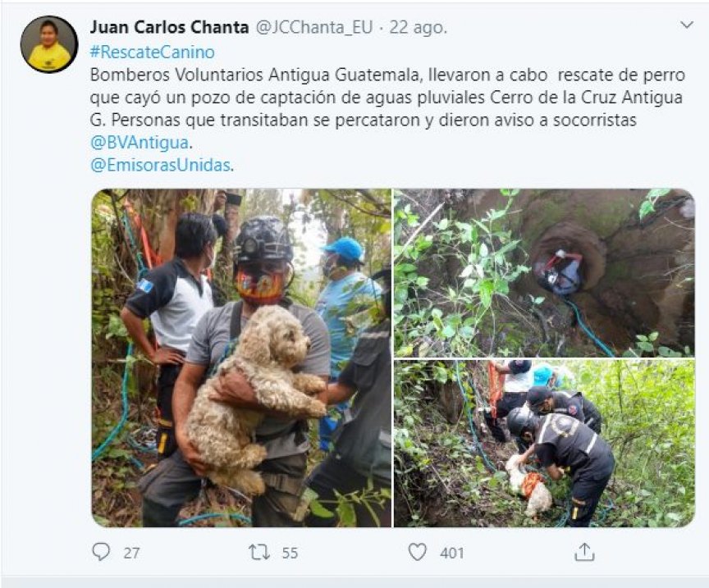The width and height of the screenshot is (709, 588).
Task: Click the @JCChanta_EU handle
Action: point(314,28)
